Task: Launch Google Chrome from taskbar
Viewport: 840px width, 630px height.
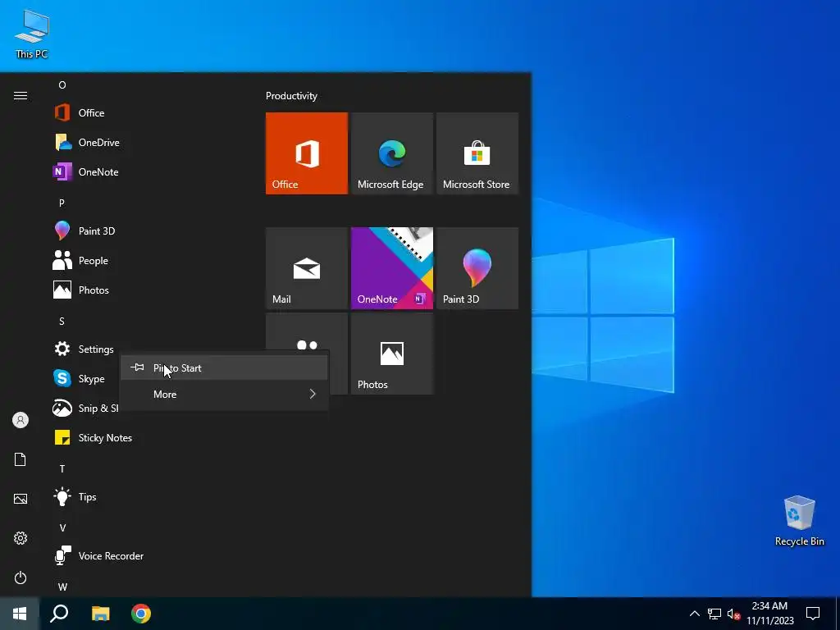Action: 141,614
